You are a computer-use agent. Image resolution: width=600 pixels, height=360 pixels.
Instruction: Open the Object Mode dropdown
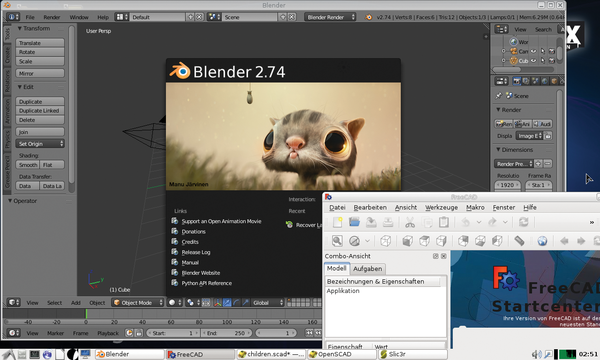coord(138,303)
